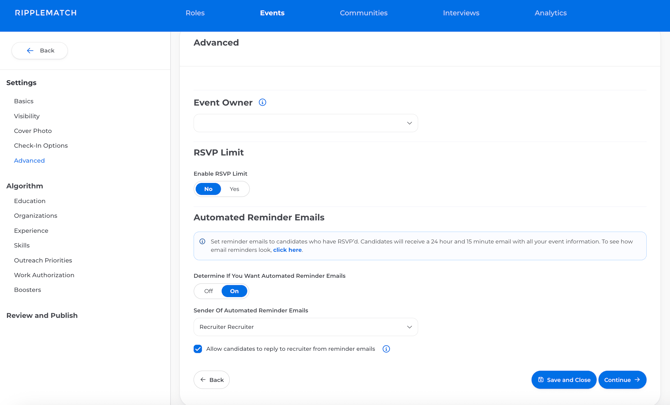670x405 pixels.
Task: Uncheck allow candidates to reply checkbox
Action: pyautogui.click(x=198, y=349)
